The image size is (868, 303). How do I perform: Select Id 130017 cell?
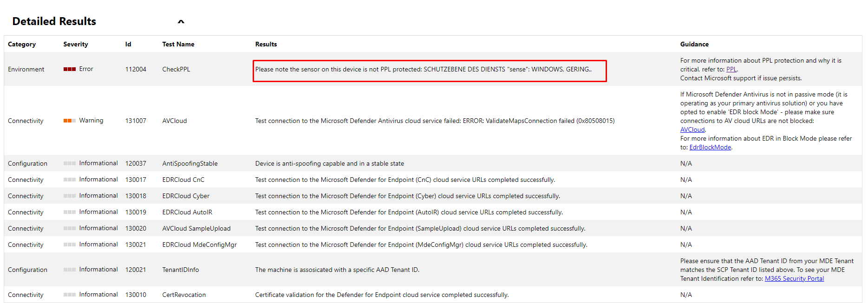pyautogui.click(x=136, y=180)
